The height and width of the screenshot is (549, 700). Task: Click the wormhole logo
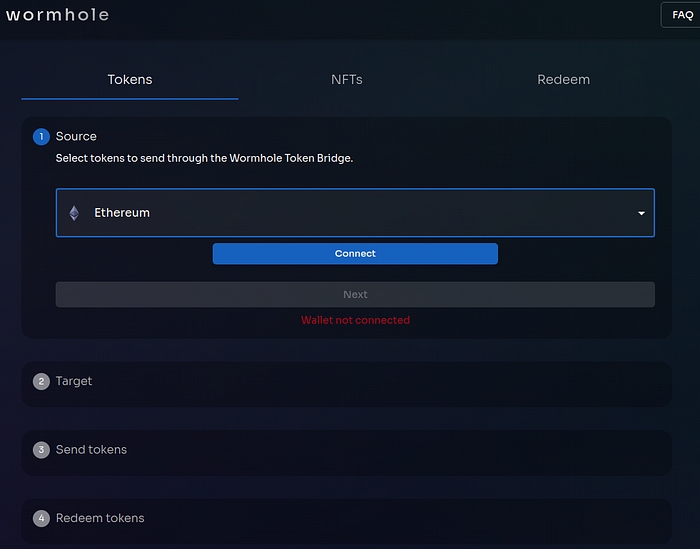click(x=58, y=15)
